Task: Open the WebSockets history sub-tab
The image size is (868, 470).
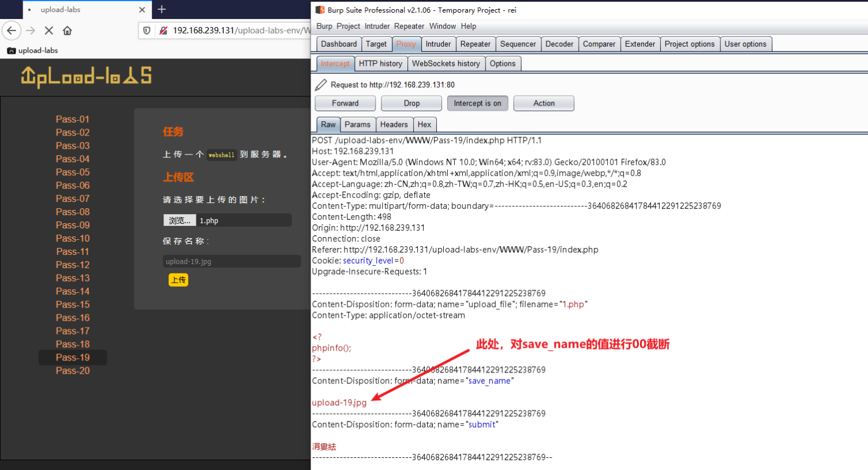Action: click(446, 63)
